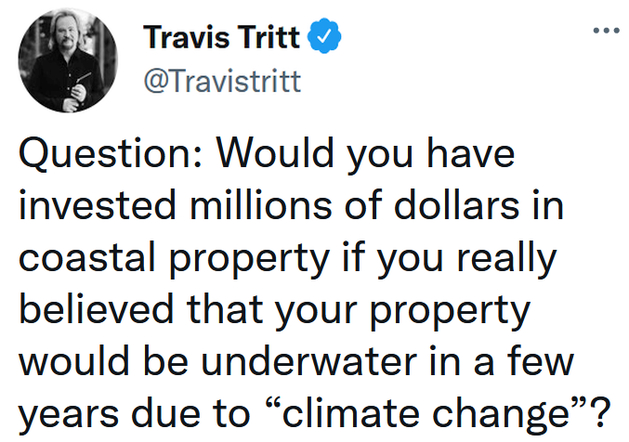Screen dimensions: 629x442
Task: Click the word "coastal" in tweet text
Action: (87, 259)
